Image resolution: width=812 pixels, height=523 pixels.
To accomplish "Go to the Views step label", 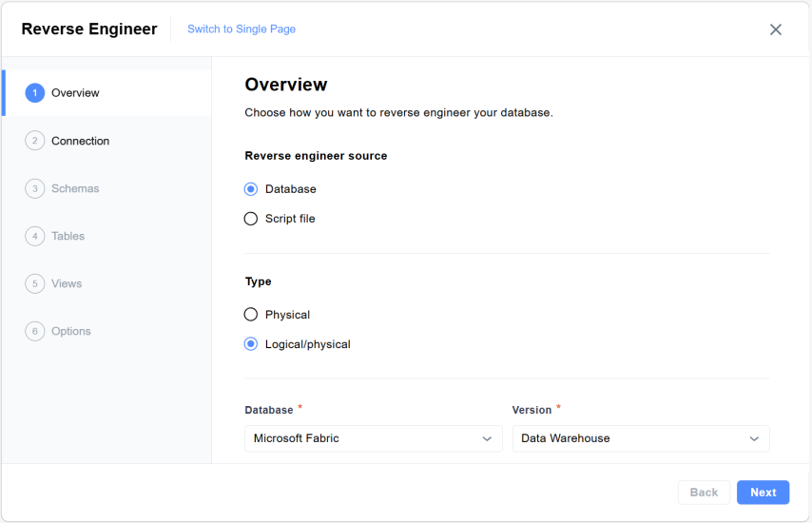I will pos(67,283).
